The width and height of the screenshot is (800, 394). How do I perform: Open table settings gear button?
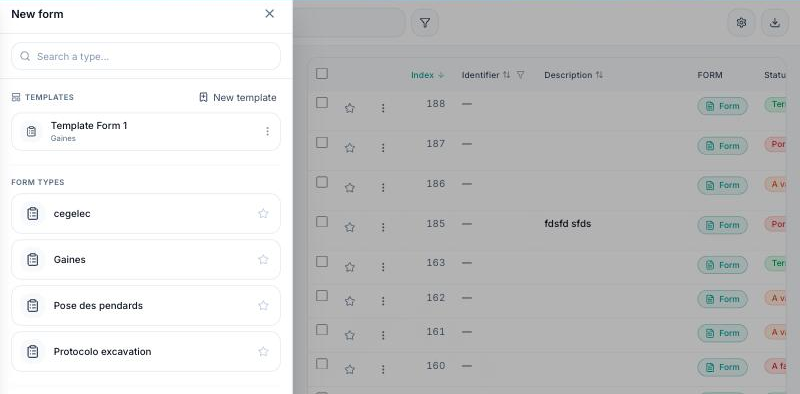tap(741, 22)
